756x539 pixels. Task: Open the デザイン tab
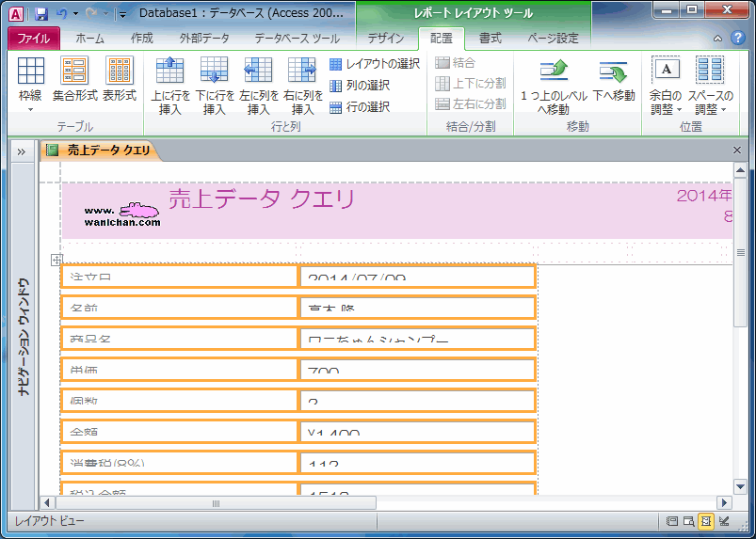pyautogui.click(x=386, y=39)
